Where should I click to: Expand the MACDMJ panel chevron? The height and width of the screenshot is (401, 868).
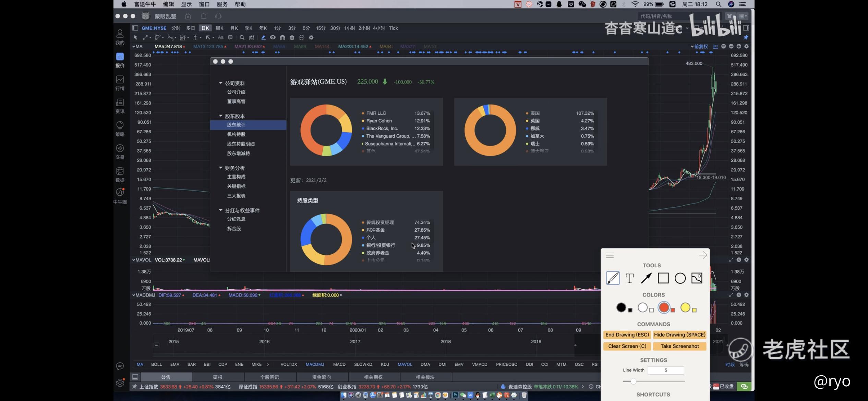(134, 295)
